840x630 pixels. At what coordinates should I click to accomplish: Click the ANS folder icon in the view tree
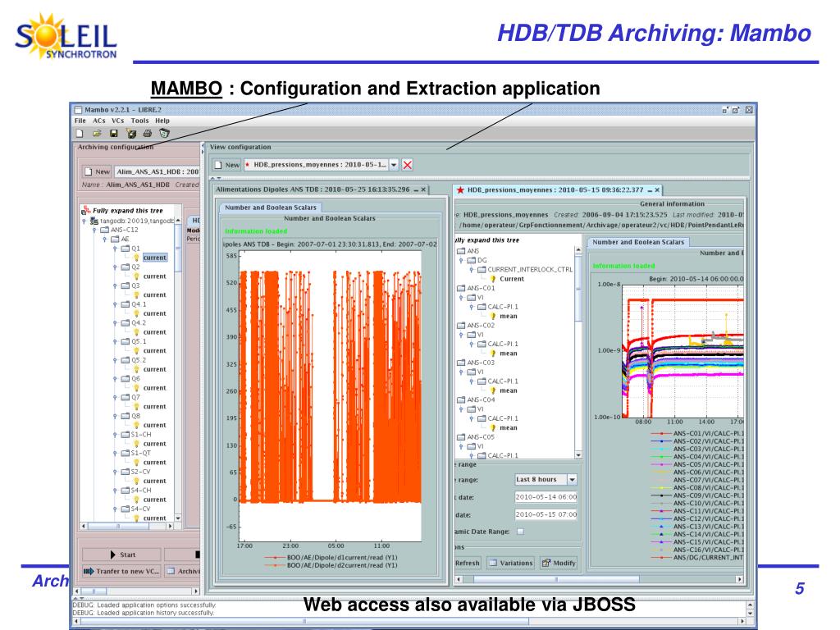point(461,251)
